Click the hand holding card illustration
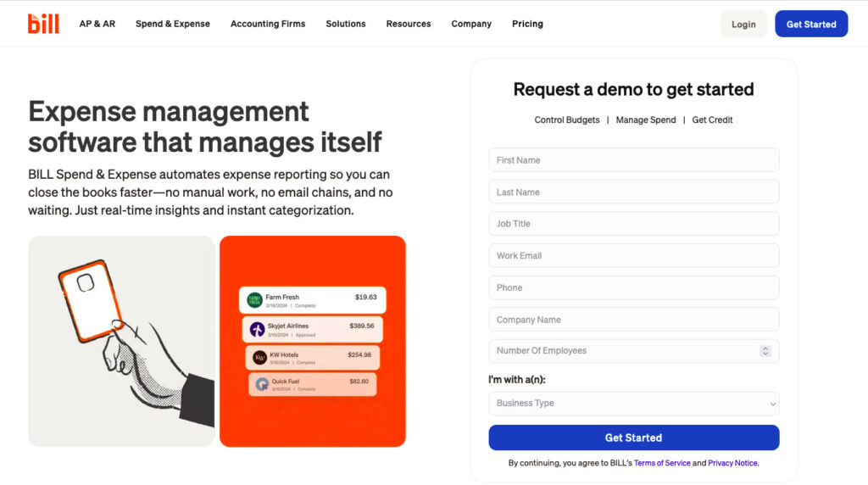 point(121,341)
